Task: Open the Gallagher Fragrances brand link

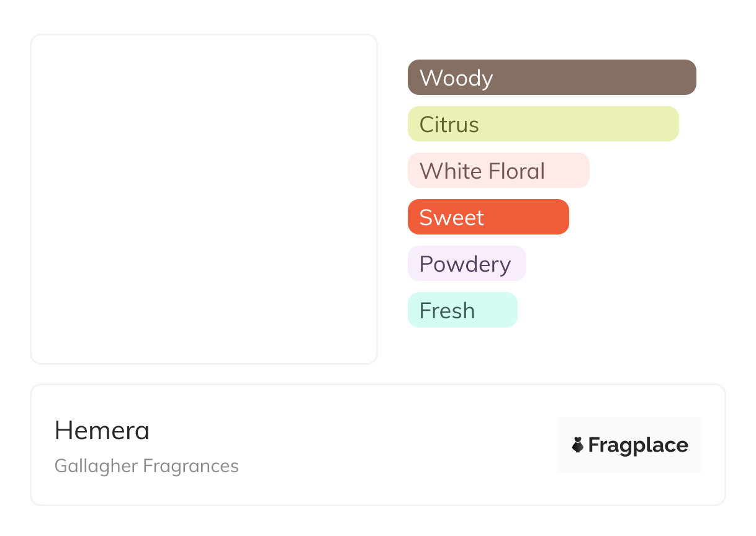Action: pyautogui.click(x=146, y=466)
